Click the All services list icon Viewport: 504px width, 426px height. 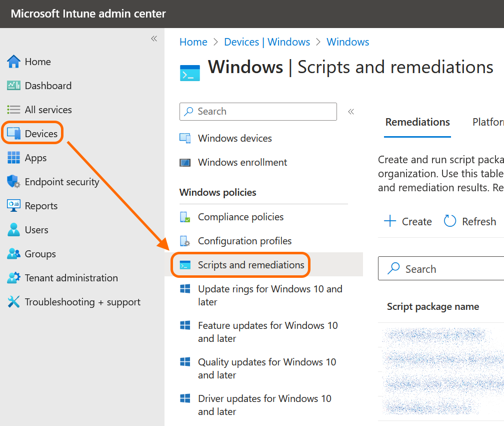point(14,110)
